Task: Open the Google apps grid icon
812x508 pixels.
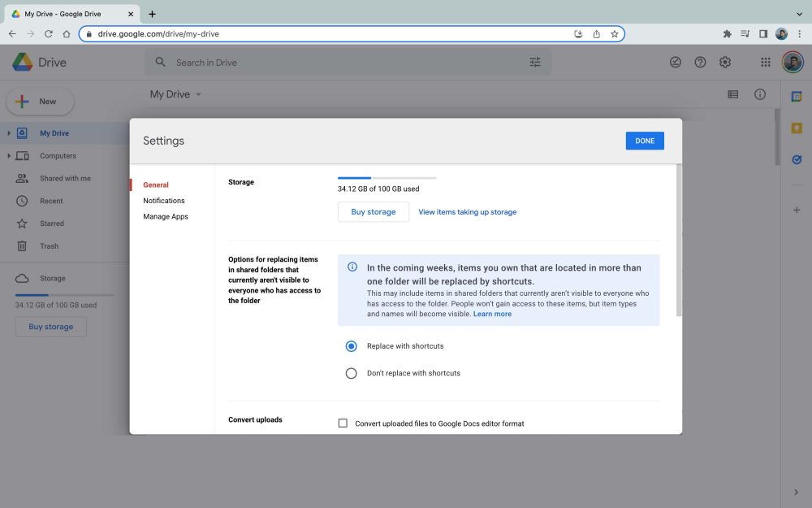Action: click(x=765, y=63)
